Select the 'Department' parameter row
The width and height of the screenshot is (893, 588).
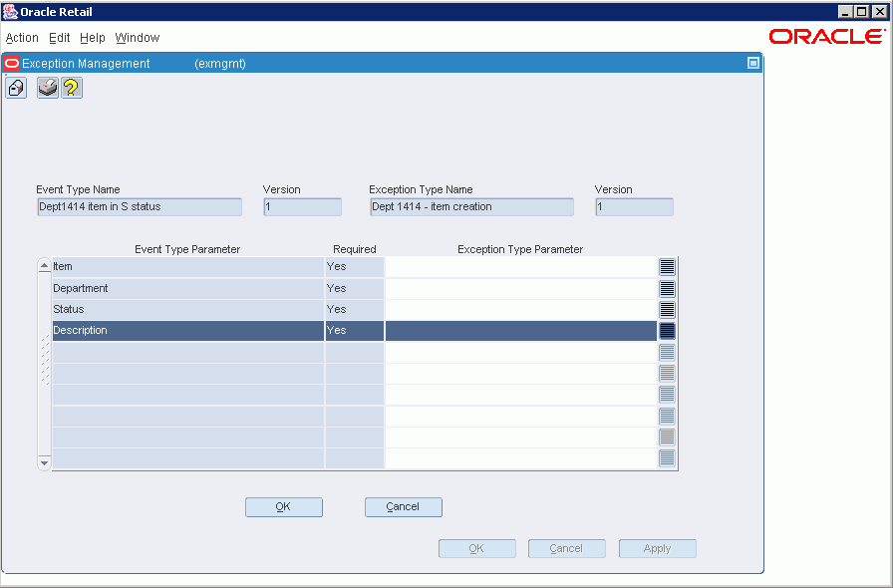click(188, 288)
